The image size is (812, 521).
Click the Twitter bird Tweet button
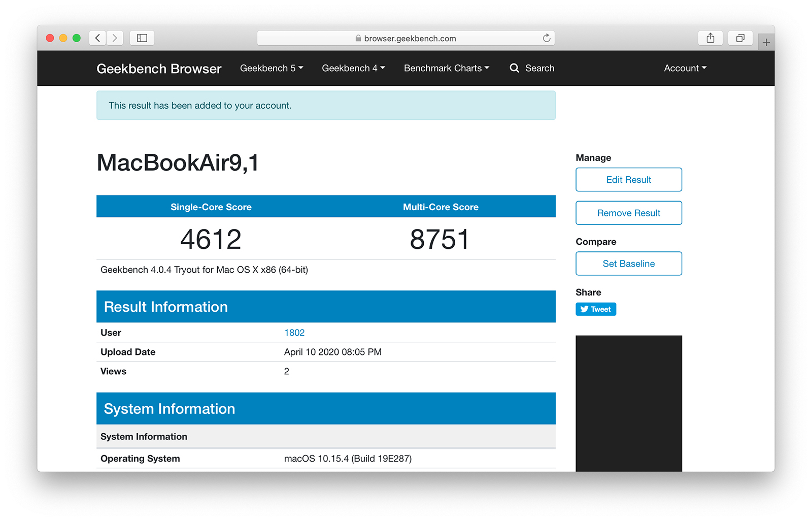click(596, 309)
